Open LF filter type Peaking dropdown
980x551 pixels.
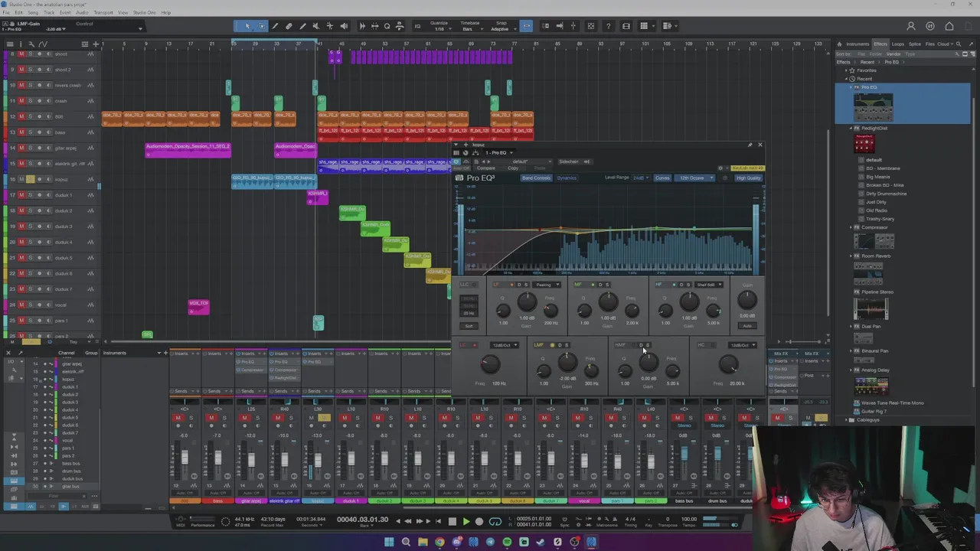pyautogui.click(x=547, y=285)
